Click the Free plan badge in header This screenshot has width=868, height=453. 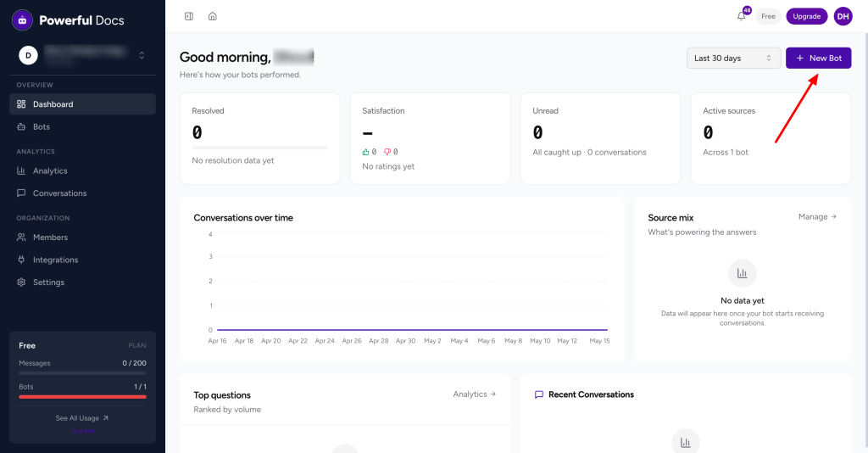click(x=768, y=16)
